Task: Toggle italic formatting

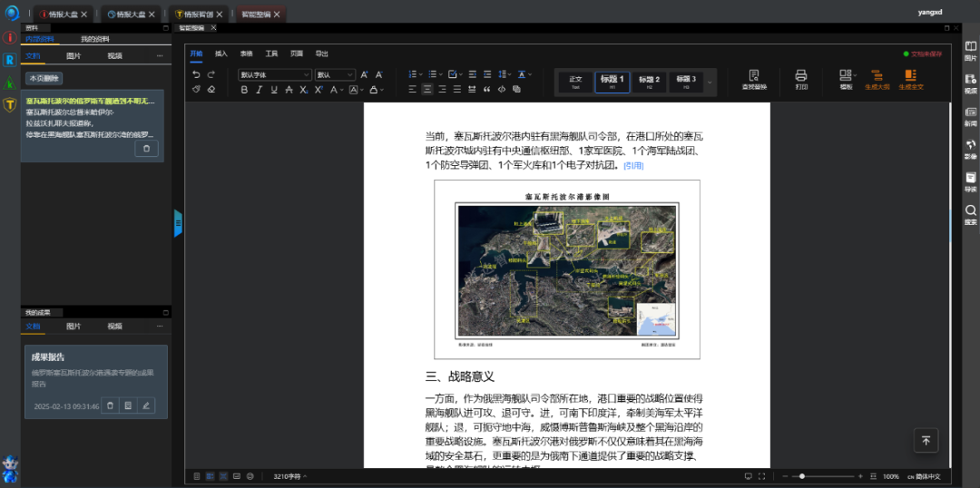Action: click(260, 90)
